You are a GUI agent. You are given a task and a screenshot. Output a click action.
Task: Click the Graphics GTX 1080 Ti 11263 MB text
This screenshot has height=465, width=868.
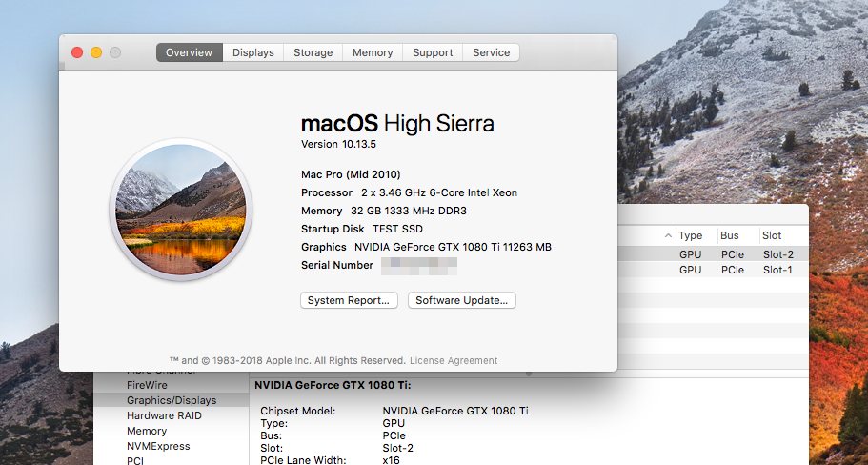coord(426,248)
